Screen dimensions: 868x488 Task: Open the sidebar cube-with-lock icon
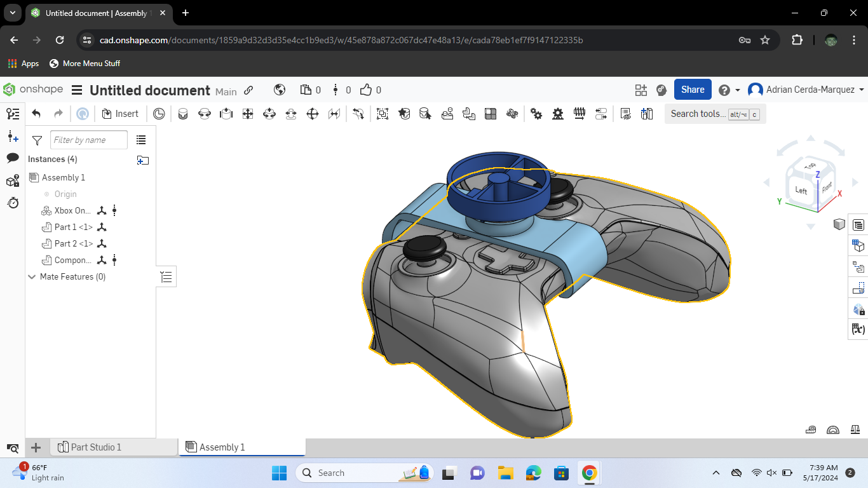(13, 181)
